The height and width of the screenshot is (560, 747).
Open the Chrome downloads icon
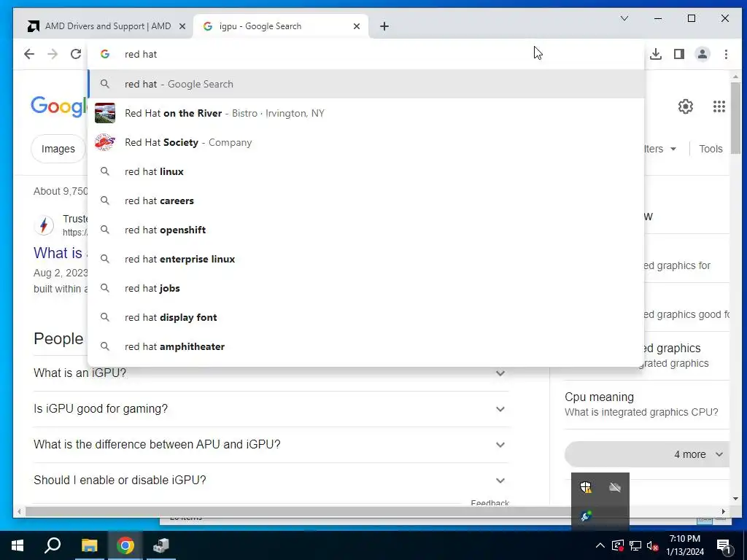(656, 54)
